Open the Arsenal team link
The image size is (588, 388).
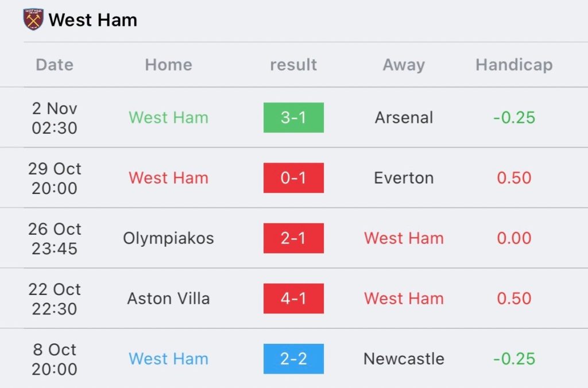click(404, 118)
